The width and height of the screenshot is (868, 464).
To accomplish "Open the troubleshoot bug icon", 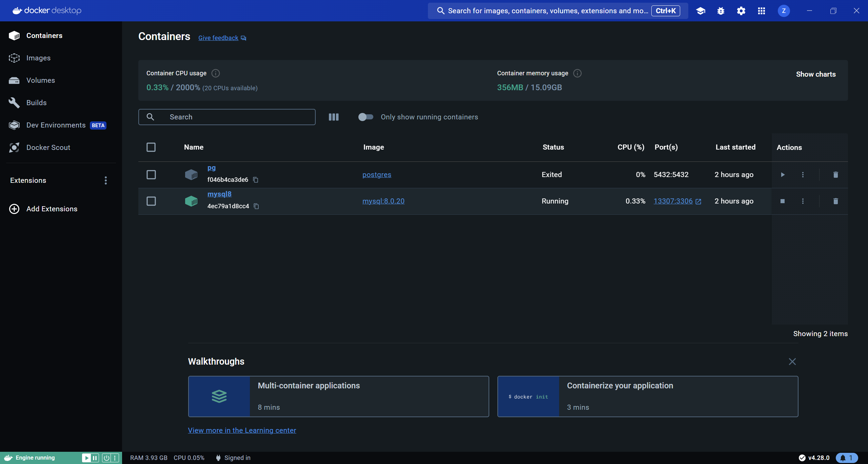I will [x=721, y=11].
